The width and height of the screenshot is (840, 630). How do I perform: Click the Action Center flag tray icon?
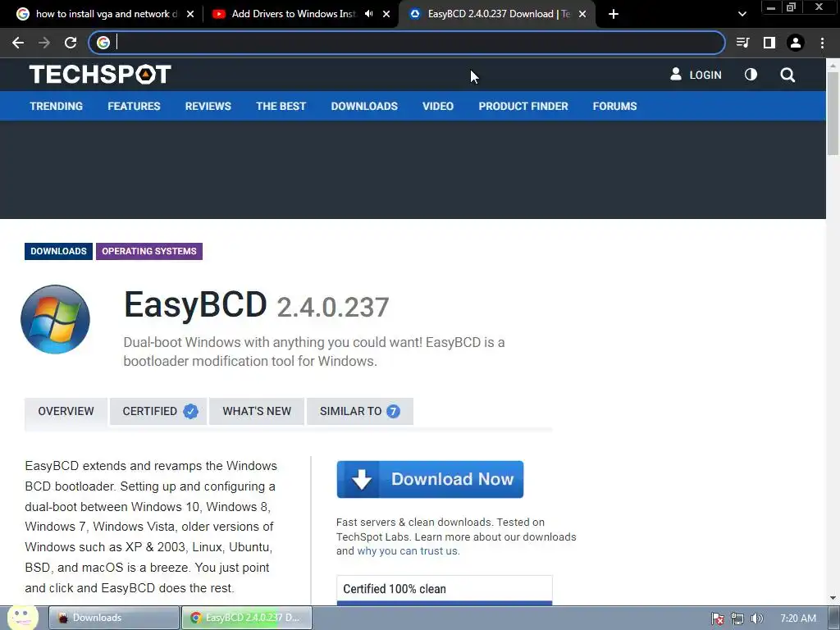tap(717, 619)
